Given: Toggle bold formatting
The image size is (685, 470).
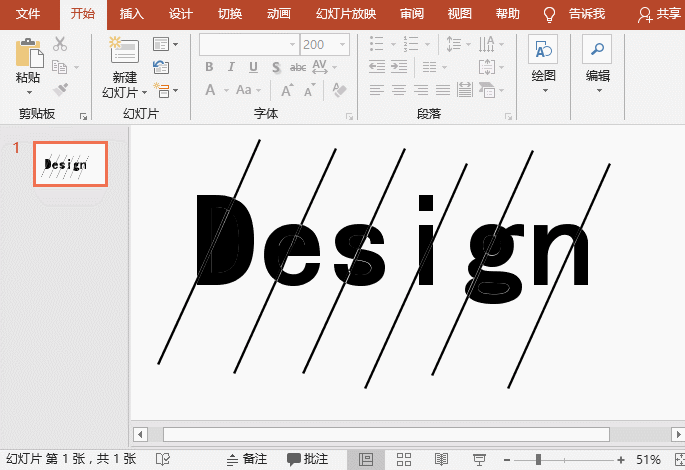Looking at the screenshot, I should 210,67.
